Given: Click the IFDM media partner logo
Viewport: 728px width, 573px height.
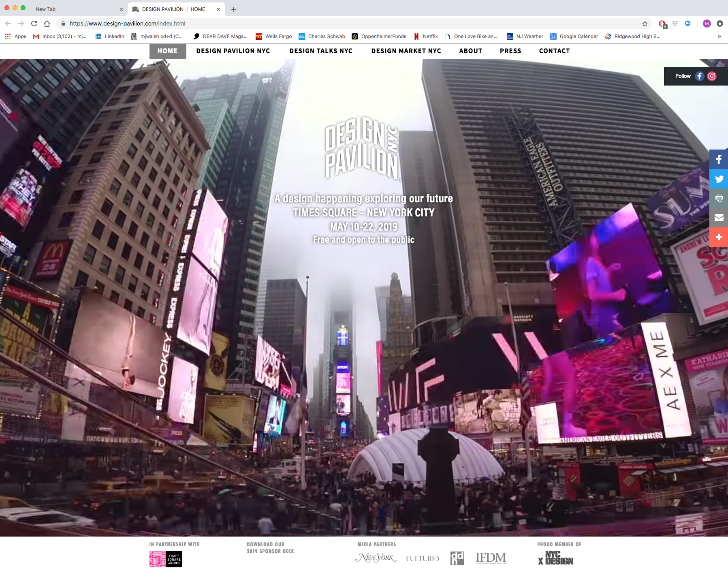Looking at the screenshot, I should [x=491, y=558].
